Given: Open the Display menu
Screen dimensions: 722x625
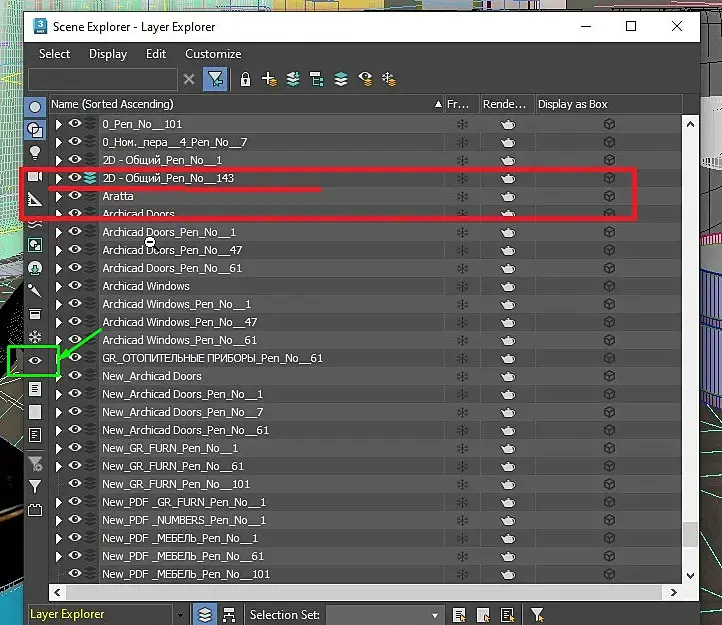Looking at the screenshot, I should point(108,54).
